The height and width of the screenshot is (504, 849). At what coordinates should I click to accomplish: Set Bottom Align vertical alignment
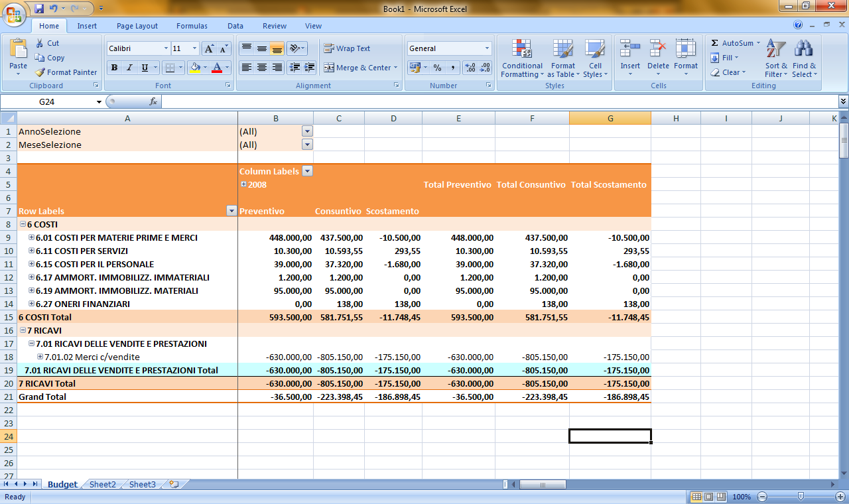277,48
